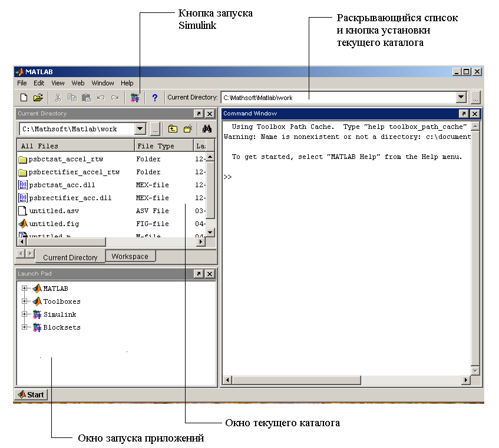This screenshot has height=448, width=499.
Task: Close the Command Window panel
Action: pyautogui.click(x=475, y=114)
